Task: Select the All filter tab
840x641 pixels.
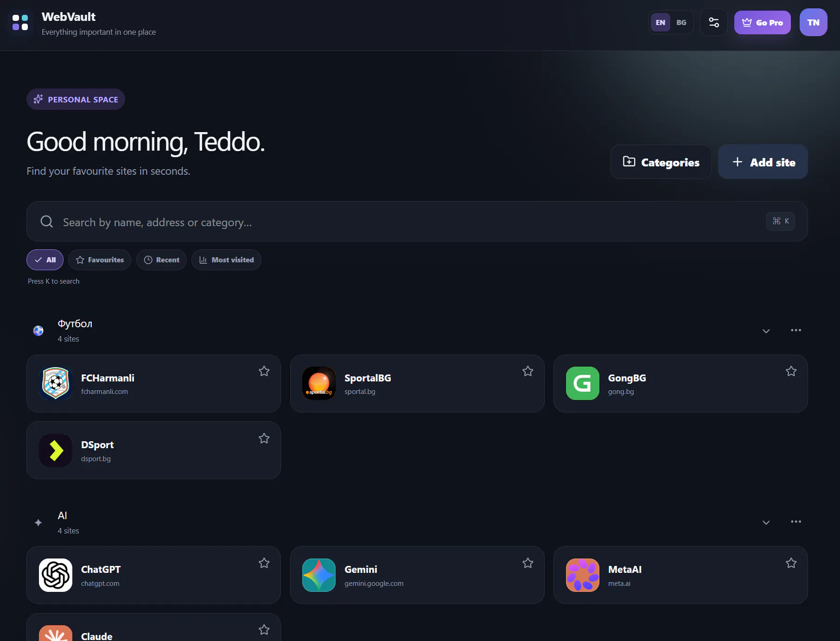Action: (45, 260)
